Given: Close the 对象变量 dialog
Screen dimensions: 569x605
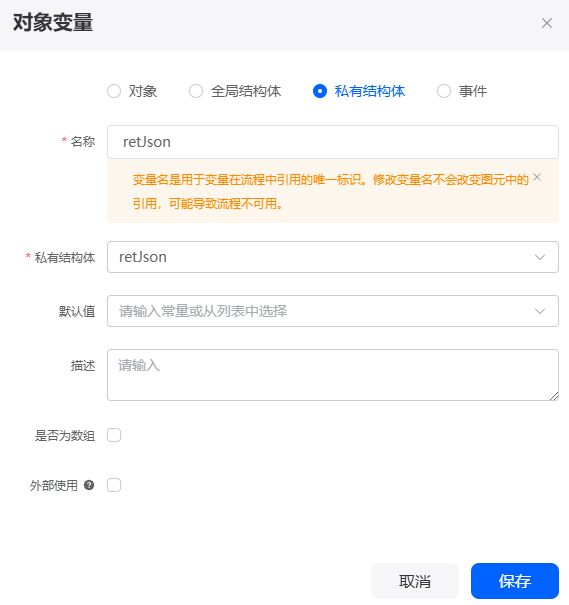Looking at the screenshot, I should [547, 23].
